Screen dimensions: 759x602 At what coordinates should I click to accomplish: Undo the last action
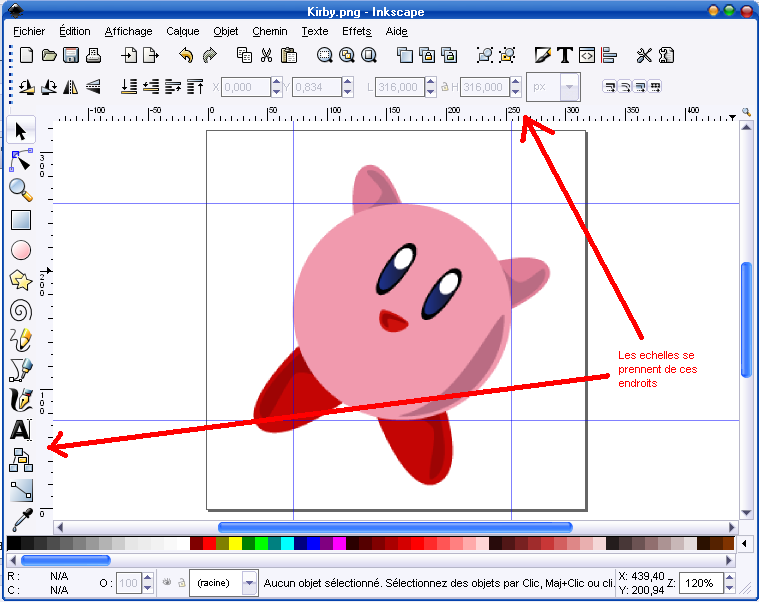(186, 55)
